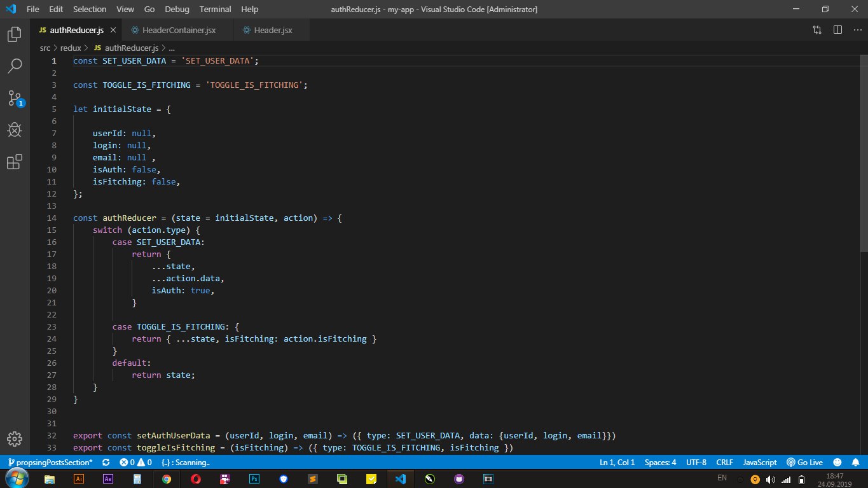
Task: Click the Manage gear icon
Action: tap(15, 439)
